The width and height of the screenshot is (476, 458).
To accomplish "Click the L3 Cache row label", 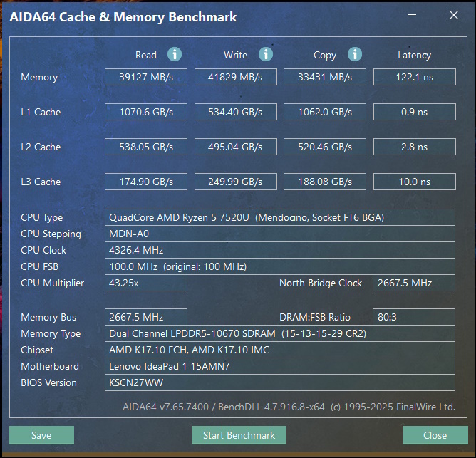I will click(x=41, y=182).
